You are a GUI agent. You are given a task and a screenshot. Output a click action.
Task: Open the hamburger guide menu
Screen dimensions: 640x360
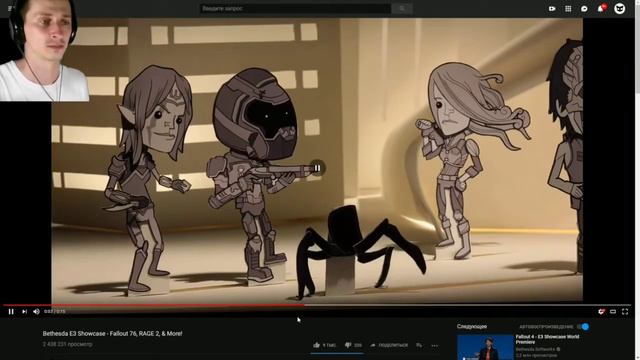[x=11, y=8]
